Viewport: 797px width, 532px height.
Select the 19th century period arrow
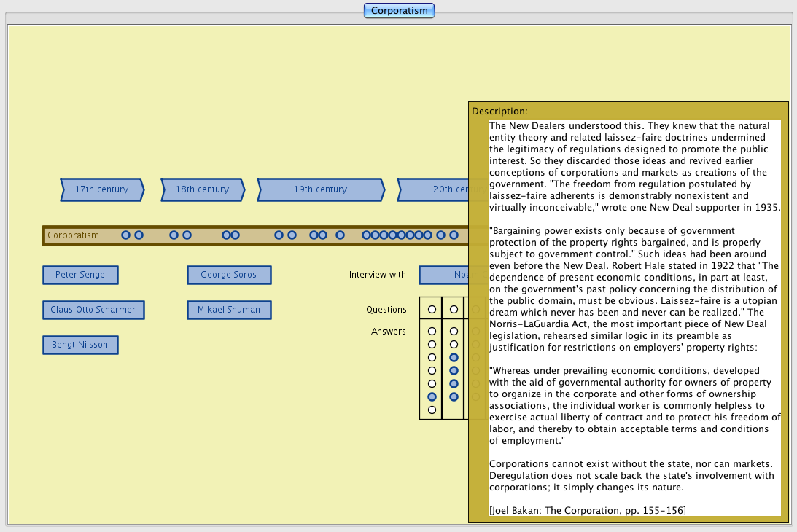(320, 189)
